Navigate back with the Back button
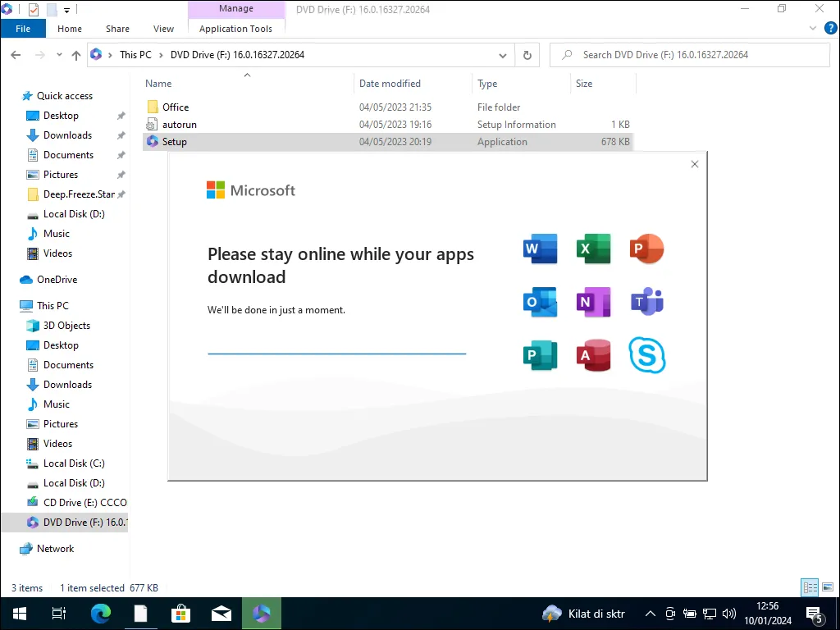 click(16, 55)
